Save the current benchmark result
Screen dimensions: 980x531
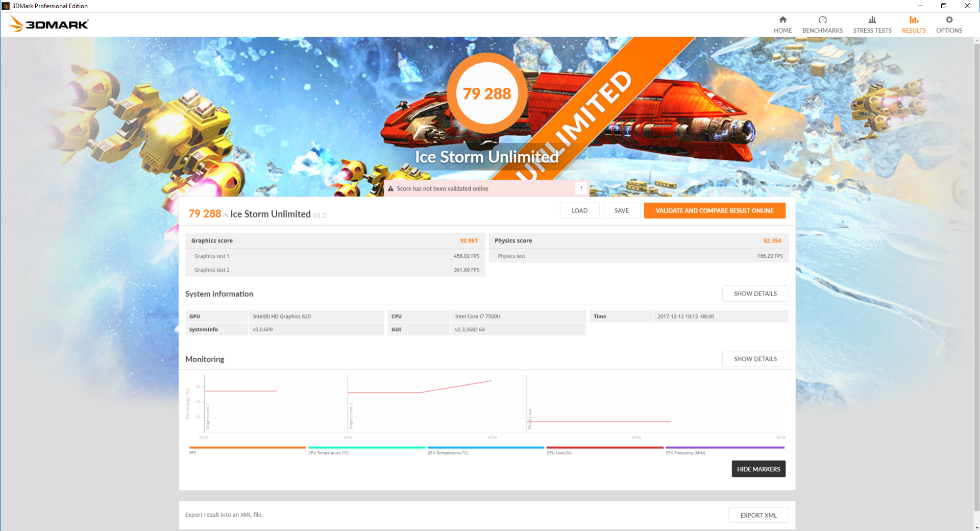(x=621, y=211)
